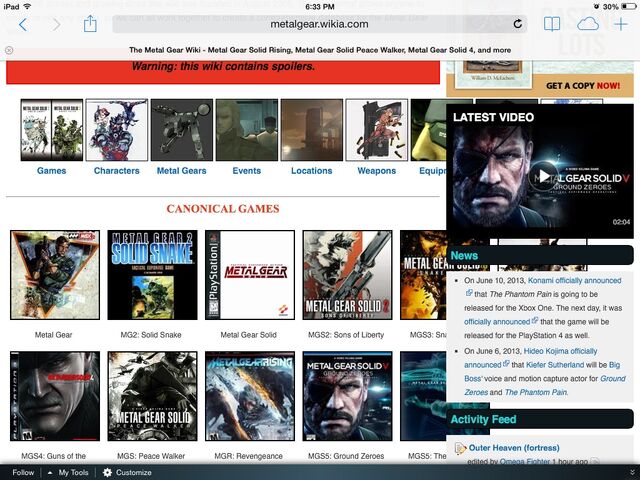640x480 pixels.
Task: Open MGR: Revengeance cover art
Action: [x=250, y=396]
